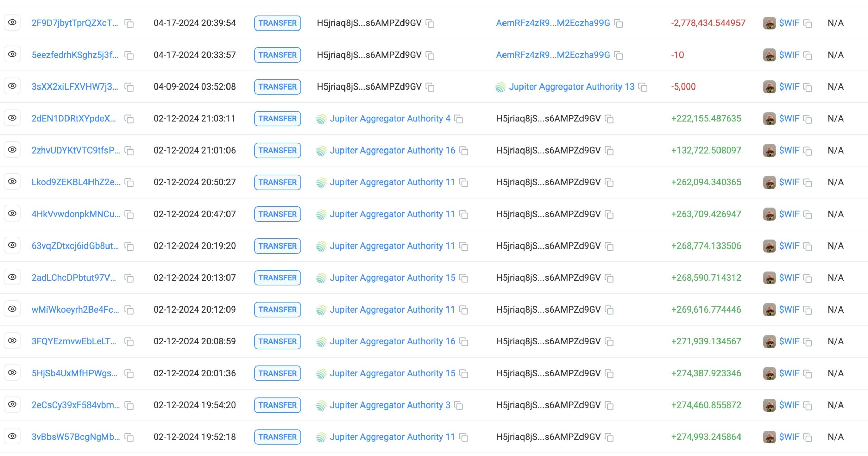Screen dimensions: 868x456
Task: Toggle the eye icon for transaction Lkod9ZEKBL4HhZ2e...
Action: [x=12, y=182]
